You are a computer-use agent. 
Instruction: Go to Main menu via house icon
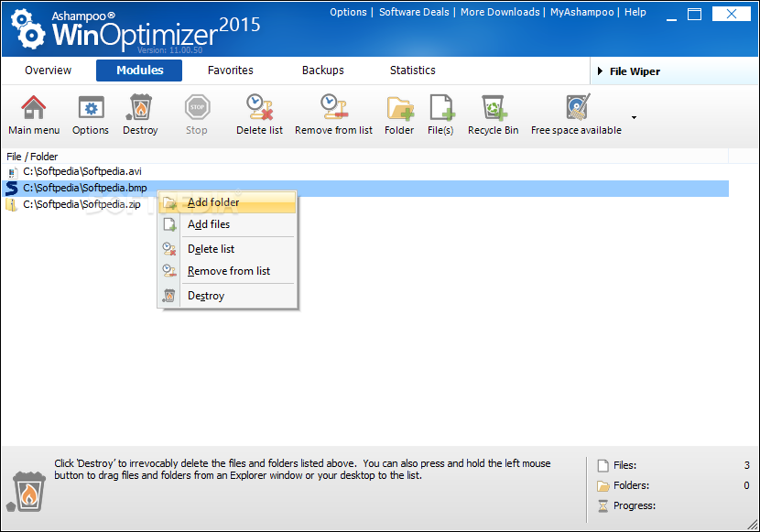(34, 107)
